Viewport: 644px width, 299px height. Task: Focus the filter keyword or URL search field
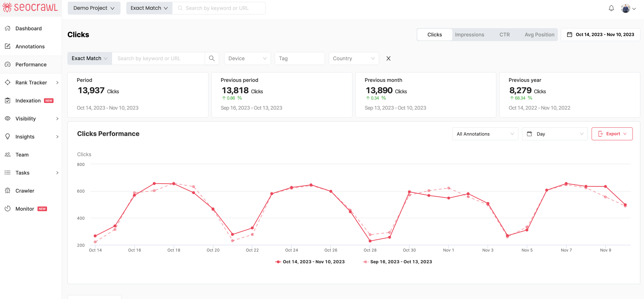click(158, 58)
